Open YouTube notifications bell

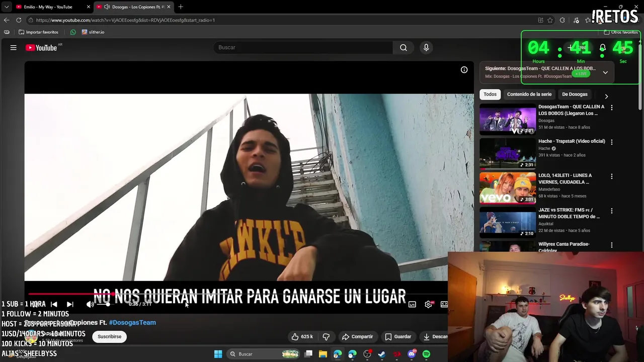[602, 48]
